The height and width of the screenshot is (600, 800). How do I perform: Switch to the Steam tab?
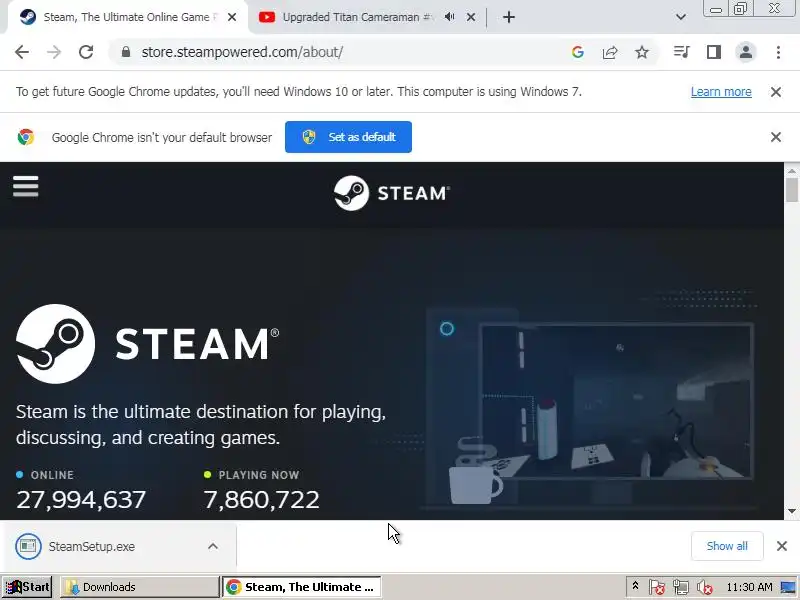click(x=126, y=17)
